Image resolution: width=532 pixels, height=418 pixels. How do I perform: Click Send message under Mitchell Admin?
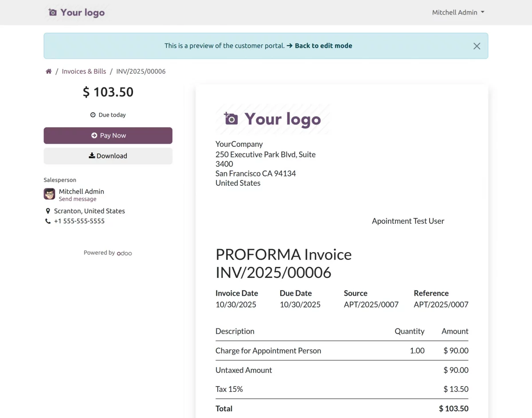(78, 199)
